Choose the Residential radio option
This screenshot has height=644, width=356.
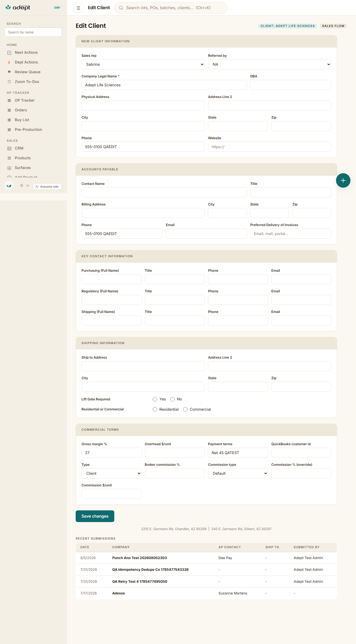155,409
